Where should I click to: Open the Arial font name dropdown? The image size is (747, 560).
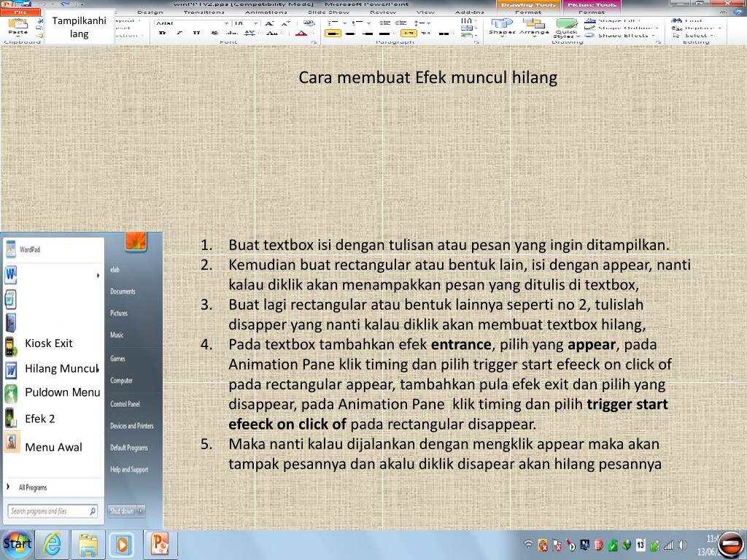[x=227, y=23]
